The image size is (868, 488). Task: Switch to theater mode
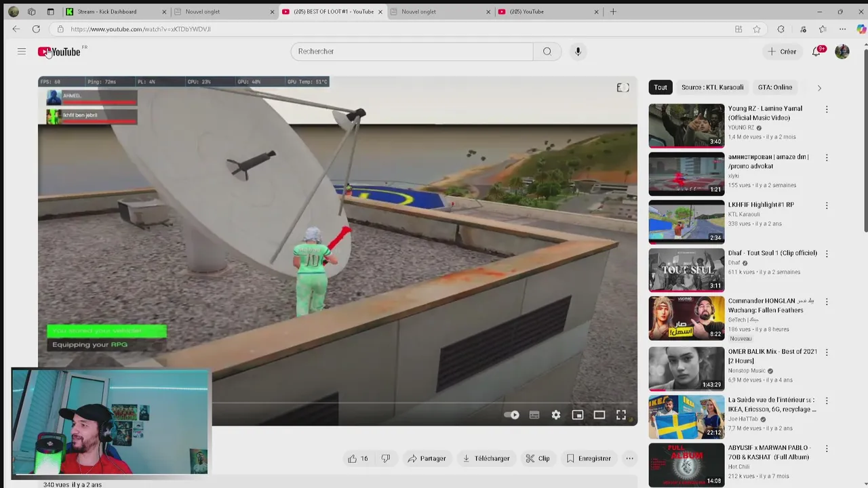pos(599,415)
